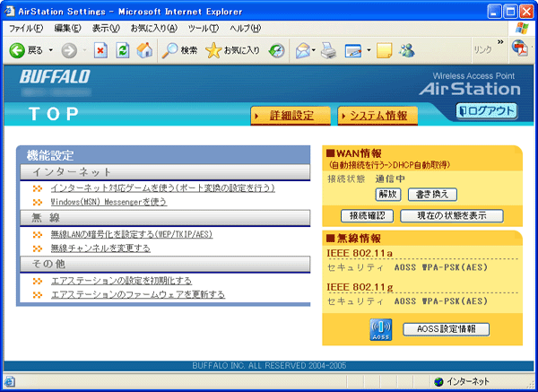Open the システム情報 system info tab
The height and width of the screenshot is (392, 538).
pyautogui.click(x=377, y=116)
